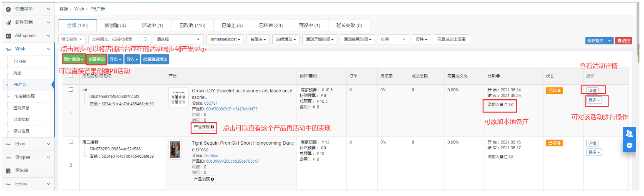Open the 保存搜索 dropdown arrow
The image size is (644, 196).
tap(610, 40)
